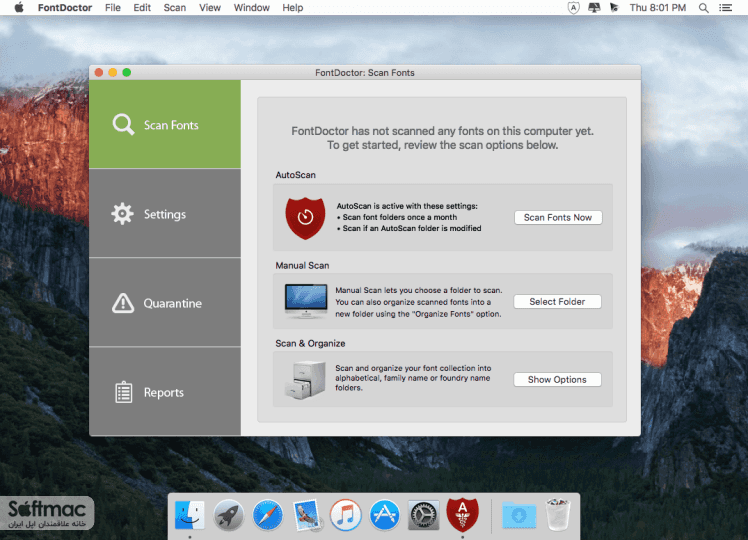The height and width of the screenshot is (540, 748).
Task: Open the Apple menu
Action: point(19,8)
